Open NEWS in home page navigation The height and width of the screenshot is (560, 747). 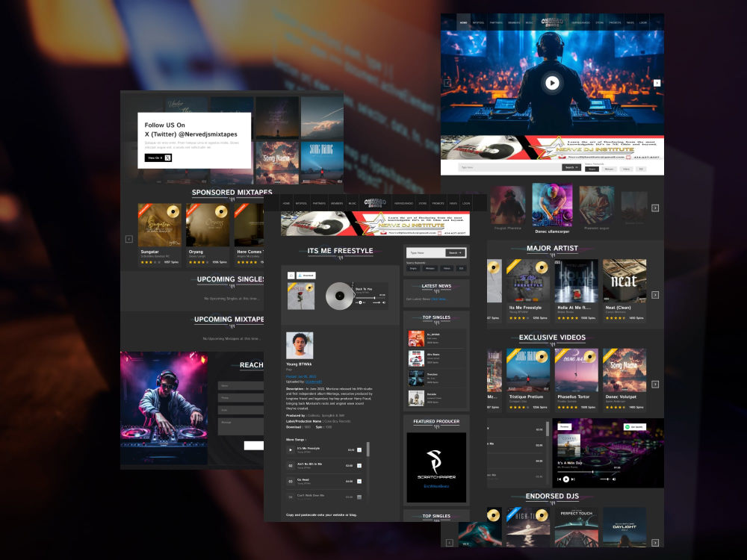pyautogui.click(x=630, y=22)
